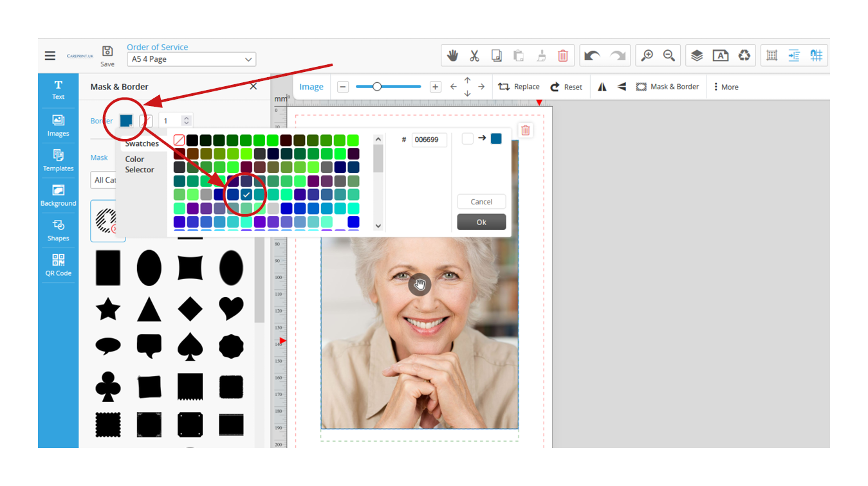Pick the black color swatch
The width and height of the screenshot is (868, 486).
point(192,140)
